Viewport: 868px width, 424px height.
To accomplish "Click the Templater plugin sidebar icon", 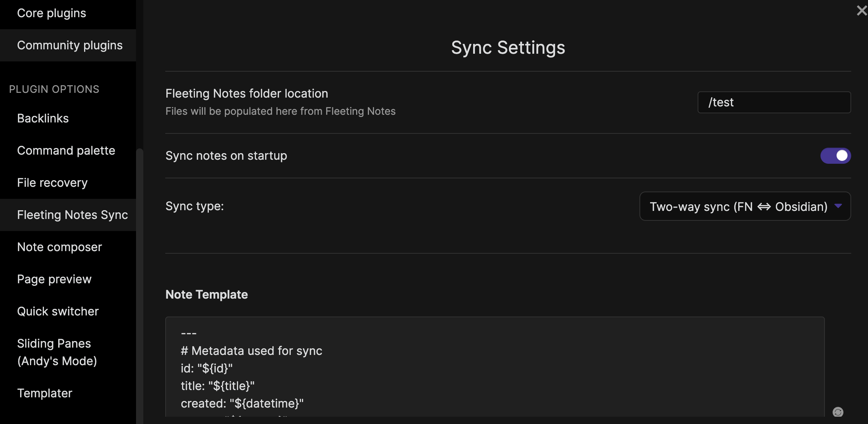I will tap(44, 394).
